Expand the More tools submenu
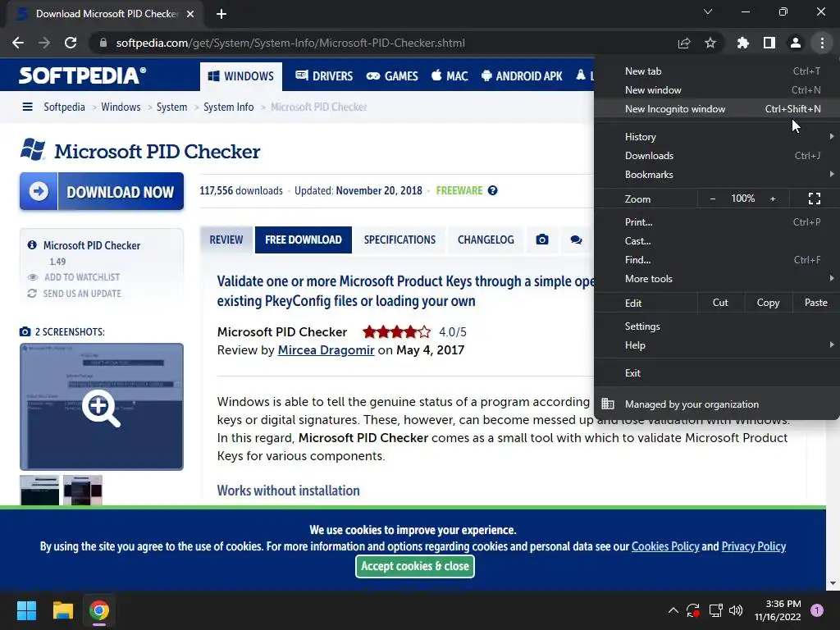 click(717, 279)
